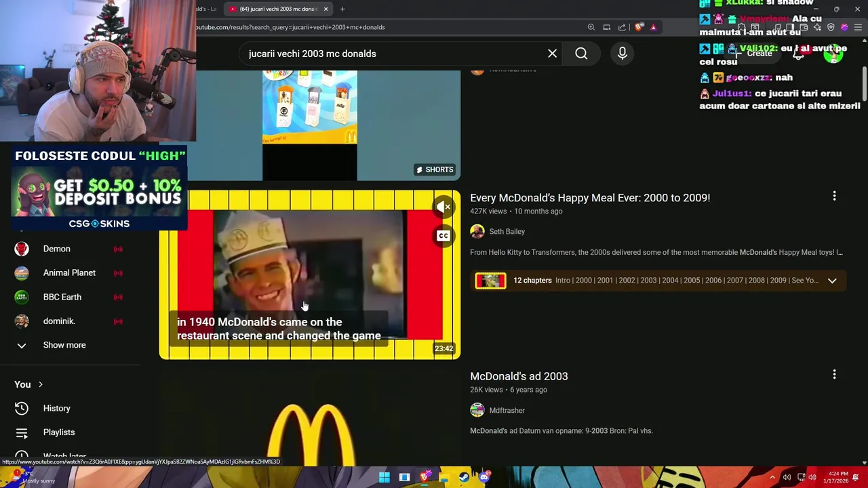868x488 pixels.
Task: Open Brave browser taskbar icon
Action: tap(425, 477)
